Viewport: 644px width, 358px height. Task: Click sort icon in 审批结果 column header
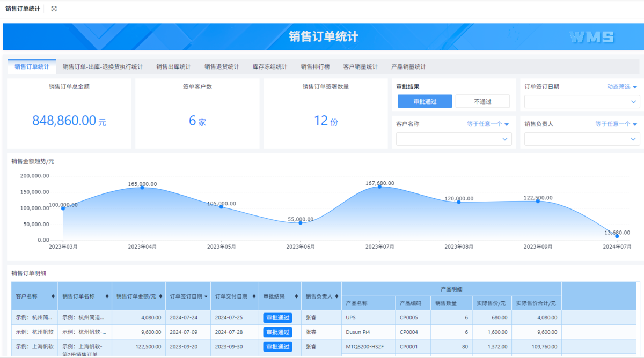tap(296, 296)
